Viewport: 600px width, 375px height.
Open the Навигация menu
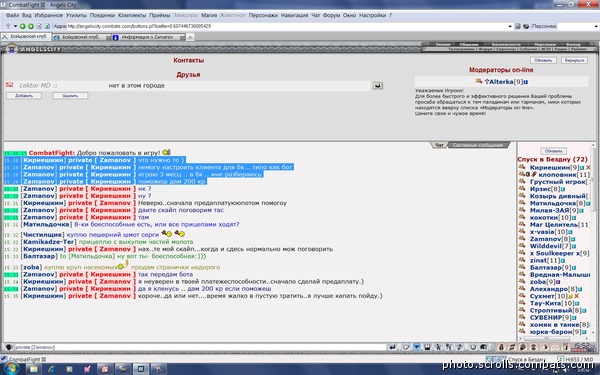[294, 15]
